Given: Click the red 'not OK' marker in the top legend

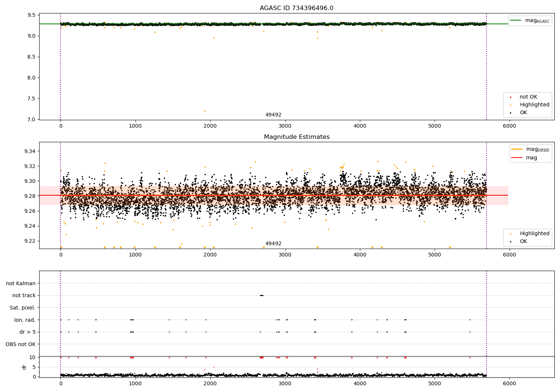Looking at the screenshot, I should [x=510, y=97].
